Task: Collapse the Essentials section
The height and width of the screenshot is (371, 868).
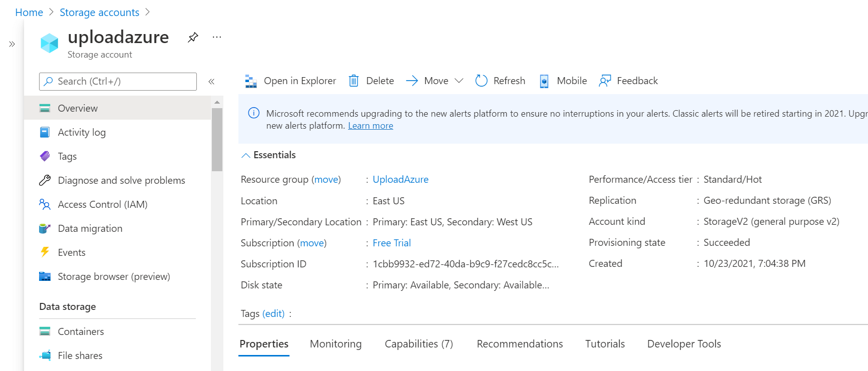Action: point(246,155)
